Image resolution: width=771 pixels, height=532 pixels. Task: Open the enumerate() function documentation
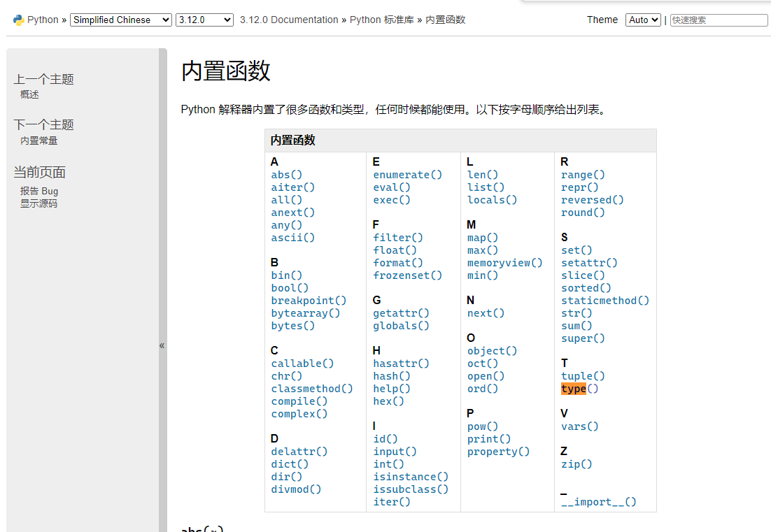click(x=407, y=174)
